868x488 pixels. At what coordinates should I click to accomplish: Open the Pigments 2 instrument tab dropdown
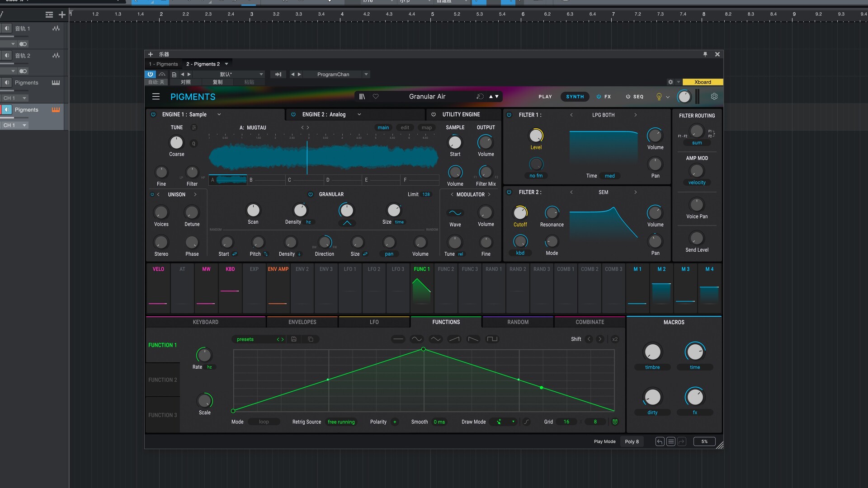tap(226, 64)
